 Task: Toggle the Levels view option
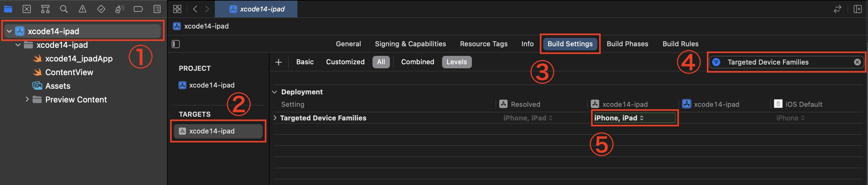pos(457,62)
